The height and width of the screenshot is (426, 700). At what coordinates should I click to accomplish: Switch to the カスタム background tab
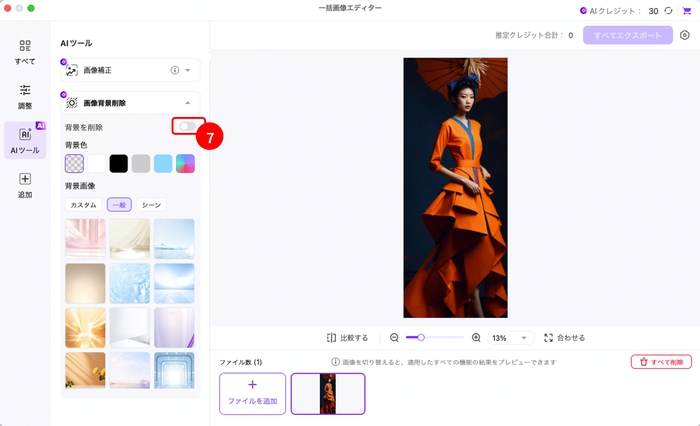[x=83, y=205]
